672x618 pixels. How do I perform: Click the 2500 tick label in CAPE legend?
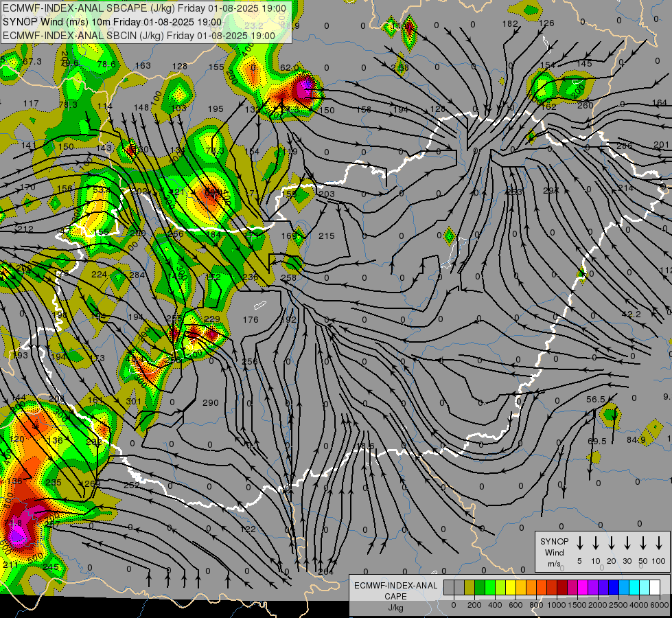[618, 605]
